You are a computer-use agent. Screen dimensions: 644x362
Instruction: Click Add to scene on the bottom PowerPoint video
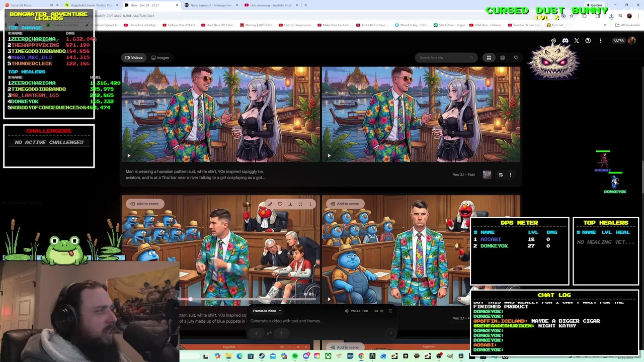[344, 347]
